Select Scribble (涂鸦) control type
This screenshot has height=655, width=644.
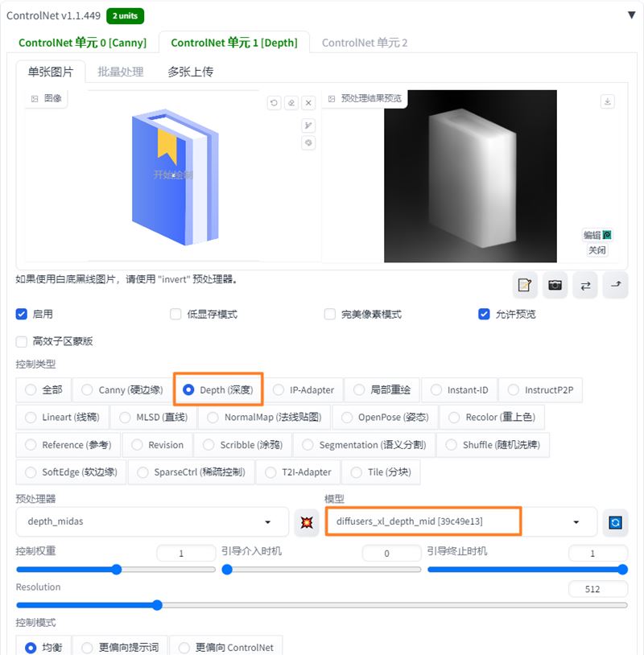[x=243, y=445]
